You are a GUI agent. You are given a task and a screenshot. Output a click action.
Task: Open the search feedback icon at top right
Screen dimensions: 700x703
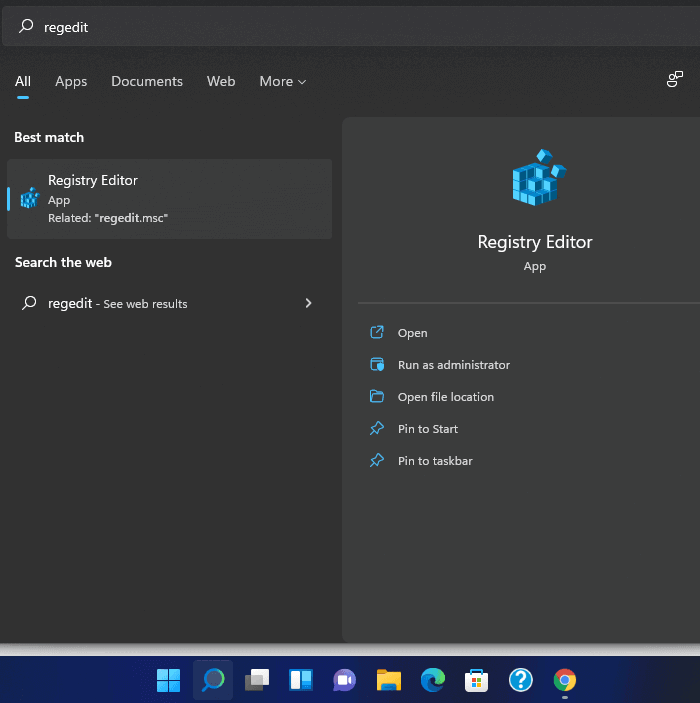click(x=674, y=79)
